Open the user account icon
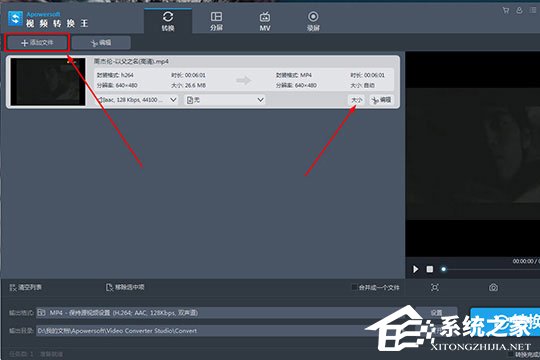Viewport: 540px width, 360px height. point(519,10)
